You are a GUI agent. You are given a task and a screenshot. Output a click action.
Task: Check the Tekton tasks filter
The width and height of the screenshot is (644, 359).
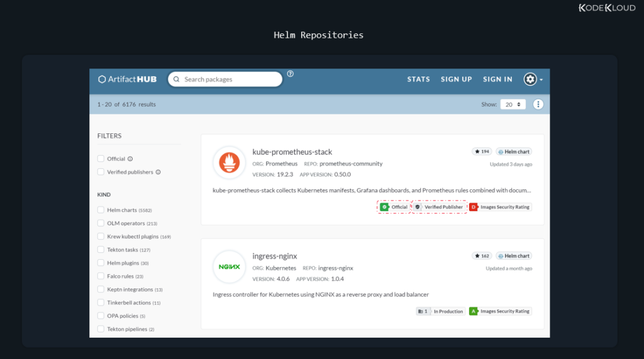[x=101, y=250]
